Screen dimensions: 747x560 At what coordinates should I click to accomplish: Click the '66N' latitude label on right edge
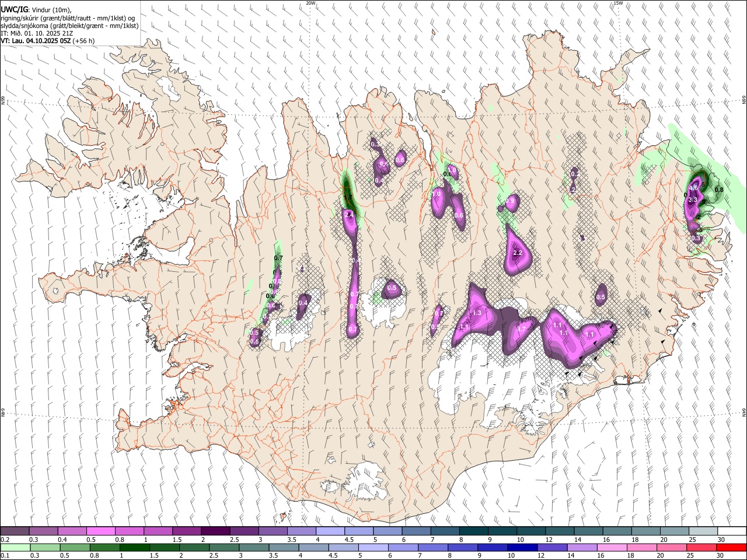coord(744,100)
